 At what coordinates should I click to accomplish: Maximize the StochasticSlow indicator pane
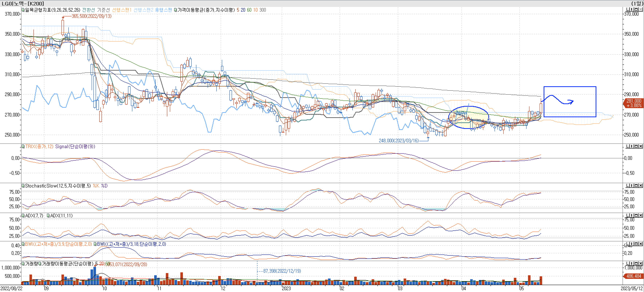pyautogui.click(x=636, y=185)
